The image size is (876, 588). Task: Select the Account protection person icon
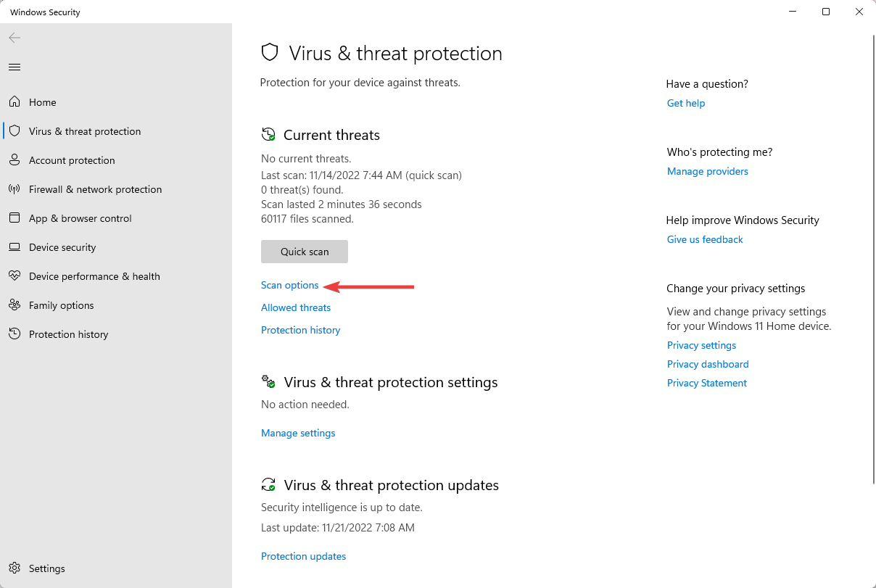click(15, 160)
